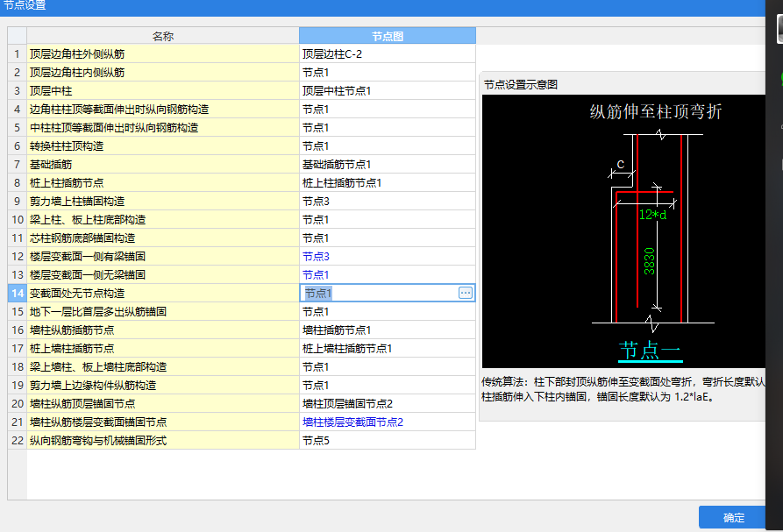This screenshot has width=783, height=532.
Task: Select the 墙柱纵筋楼层变截面锚固节点 name cell
Action: pos(163,422)
